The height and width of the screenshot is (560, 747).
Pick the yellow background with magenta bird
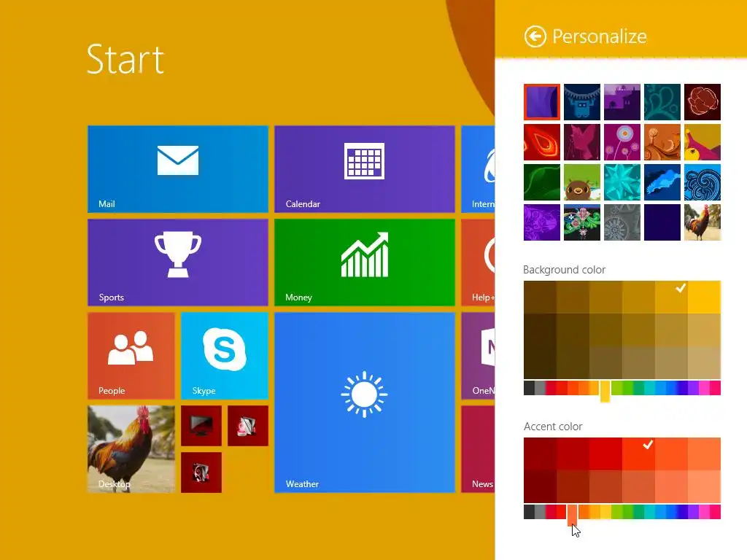coord(703,142)
